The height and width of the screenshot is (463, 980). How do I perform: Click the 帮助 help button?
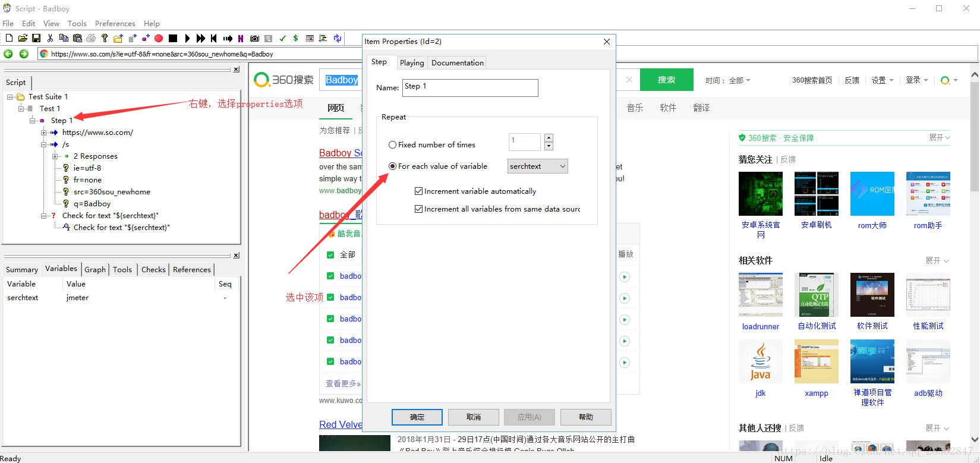coord(586,417)
